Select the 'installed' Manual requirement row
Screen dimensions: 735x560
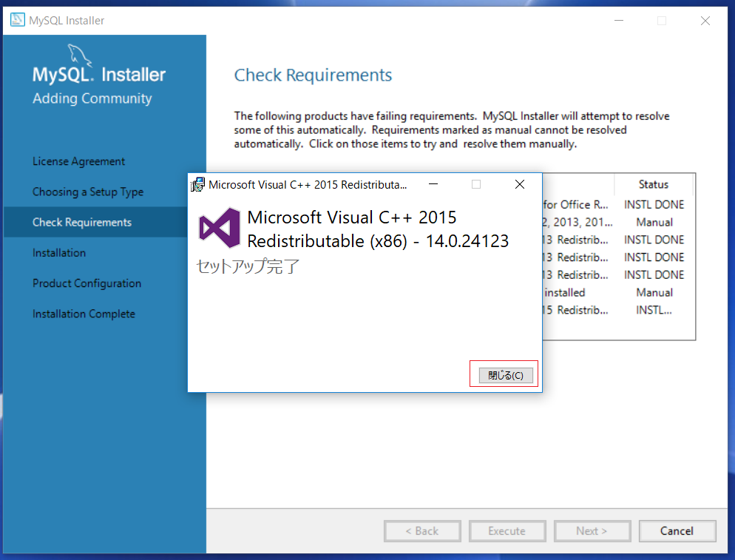618,293
